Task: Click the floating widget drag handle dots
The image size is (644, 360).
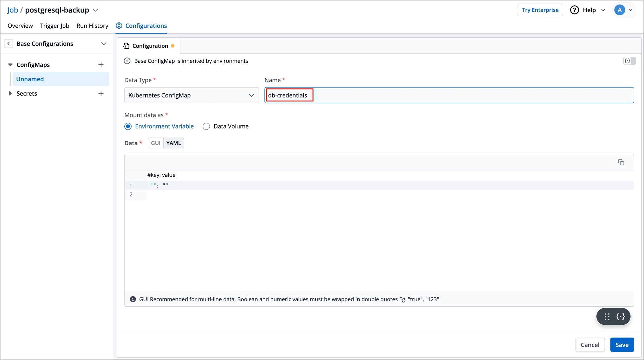Action: pos(607,316)
